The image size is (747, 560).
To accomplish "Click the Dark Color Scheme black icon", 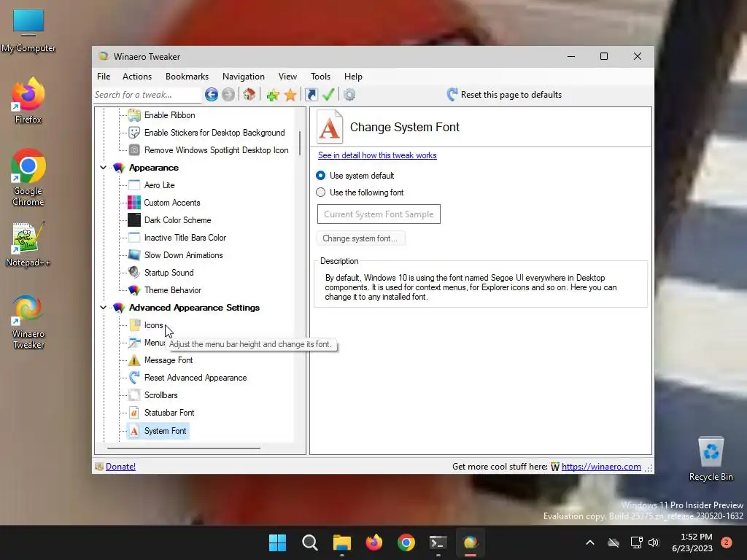I will 134,220.
